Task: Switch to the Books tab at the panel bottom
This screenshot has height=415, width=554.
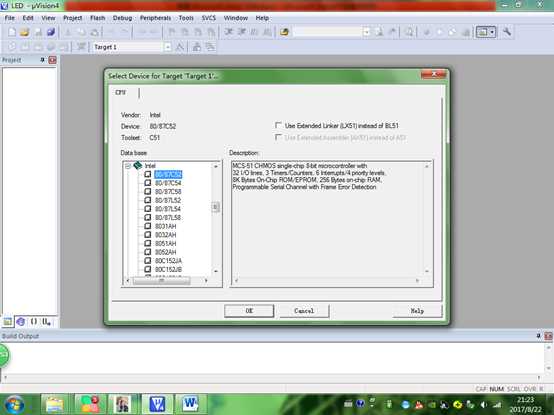Action: click(x=20, y=321)
